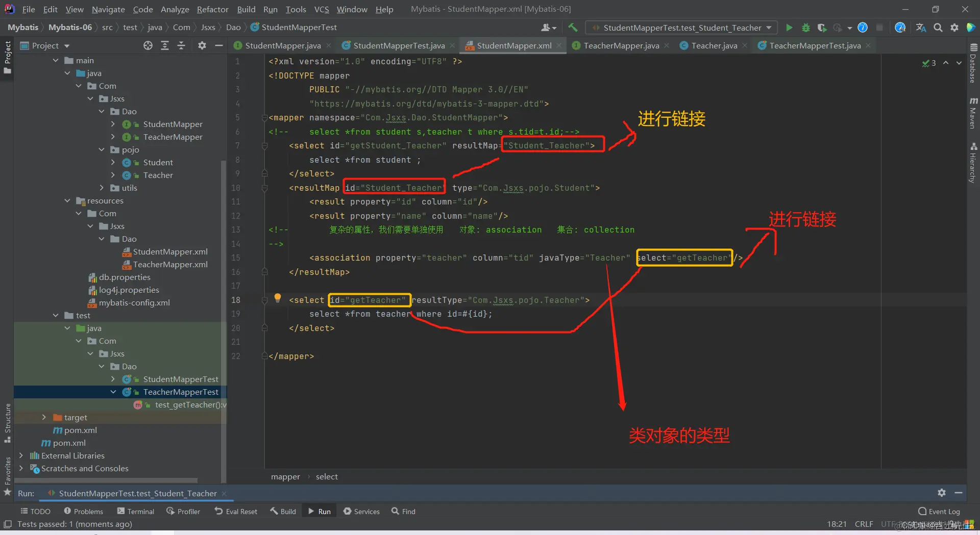Open the TODO tool window
The image size is (980, 535).
coord(35,511)
